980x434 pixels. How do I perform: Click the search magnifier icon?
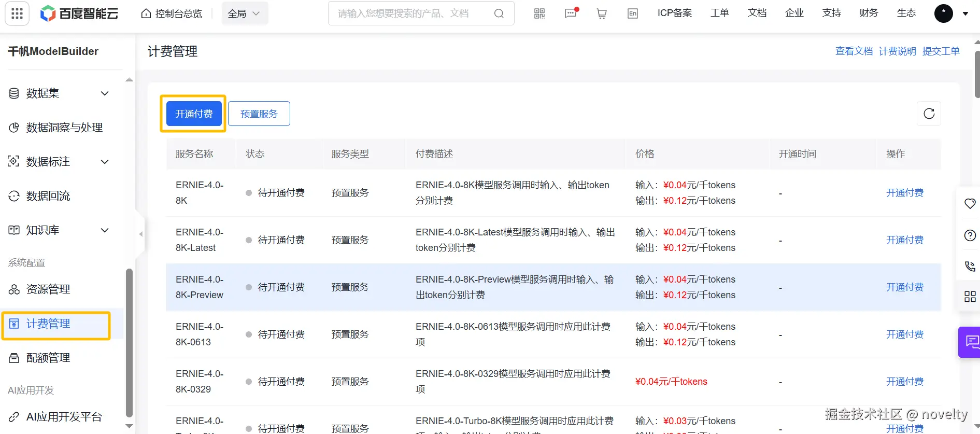[x=499, y=13]
